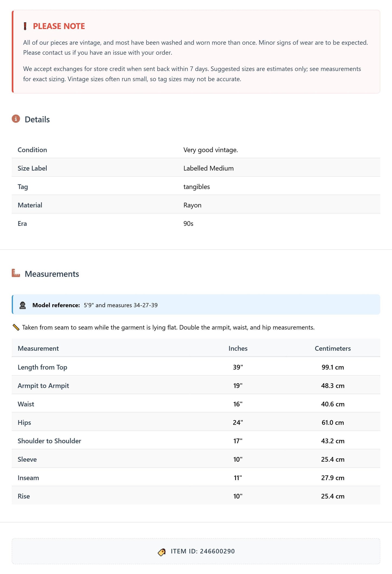Select the Labelled Medium size value

click(208, 168)
